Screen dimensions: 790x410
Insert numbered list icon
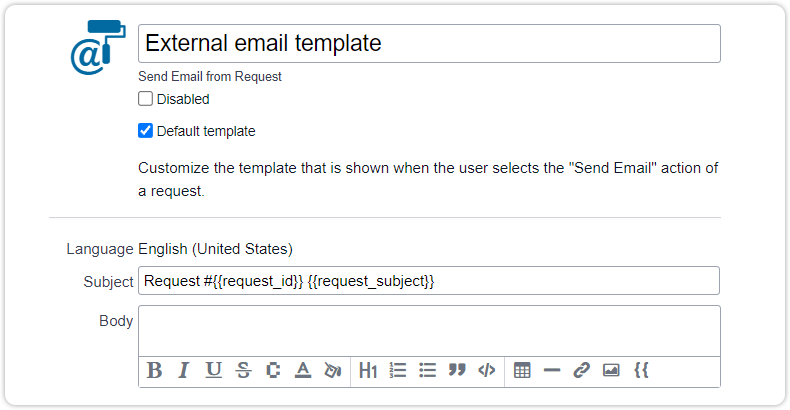pos(398,370)
